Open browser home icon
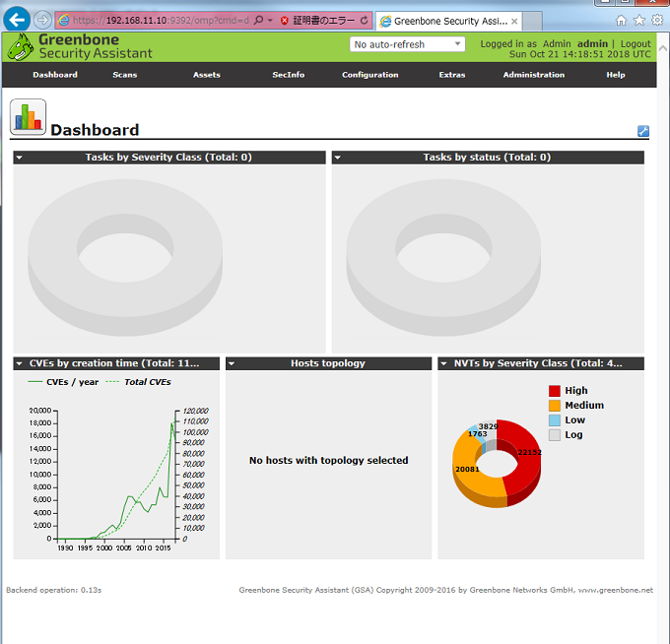The width and height of the screenshot is (670, 644). click(622, 20)
